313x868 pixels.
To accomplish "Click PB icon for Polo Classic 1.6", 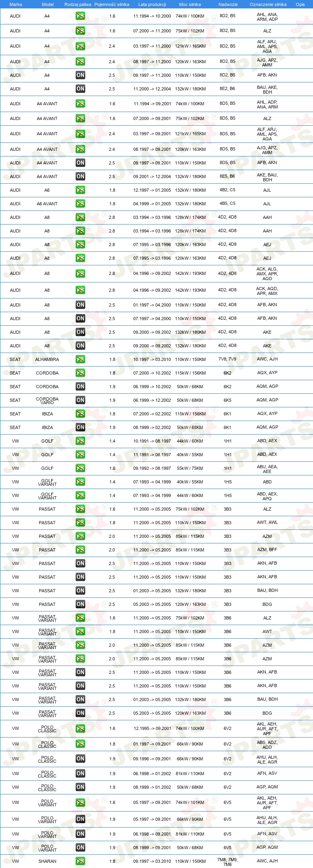I will tap(80, 729).
